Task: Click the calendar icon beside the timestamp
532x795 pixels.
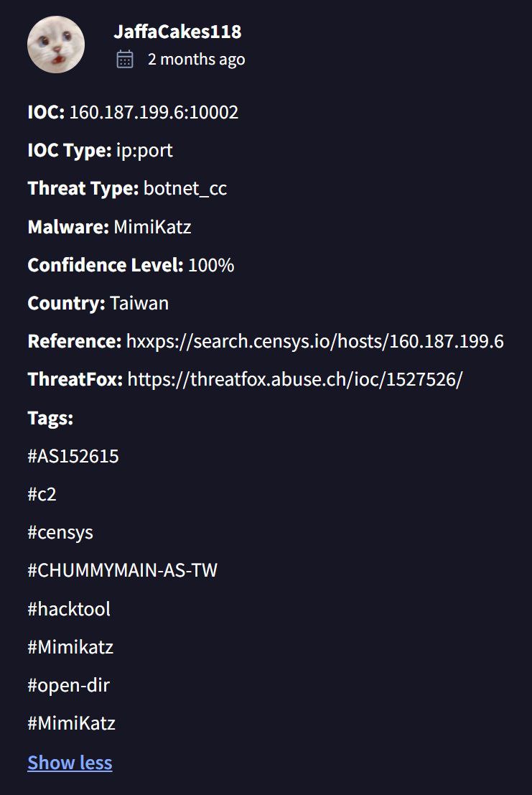Action: (x=125, y=60)
